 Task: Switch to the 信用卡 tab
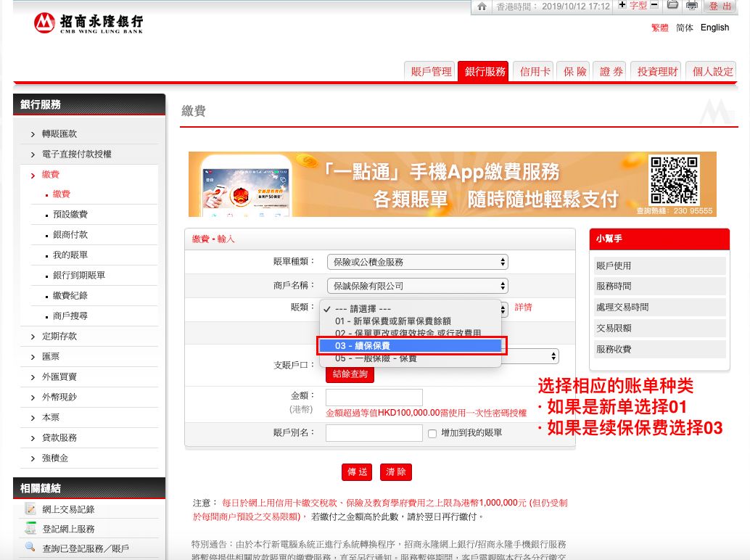pyautogui.click(x=535, y=72)
